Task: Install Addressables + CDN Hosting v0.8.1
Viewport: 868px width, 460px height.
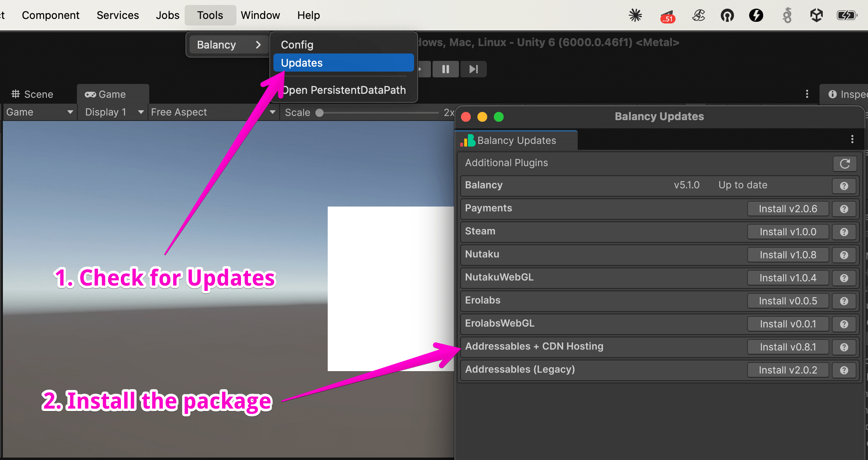Action: click(x=787, y=346)
